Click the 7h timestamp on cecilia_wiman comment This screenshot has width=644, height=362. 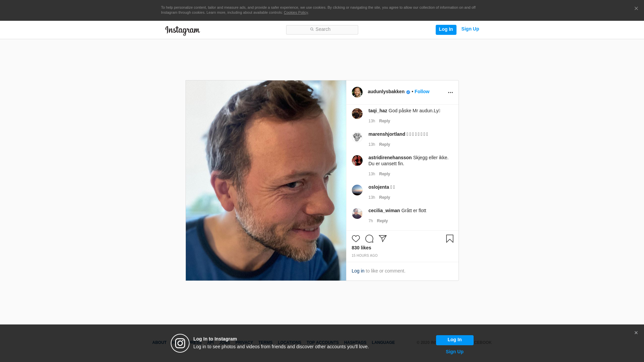(x=371, y=221)
